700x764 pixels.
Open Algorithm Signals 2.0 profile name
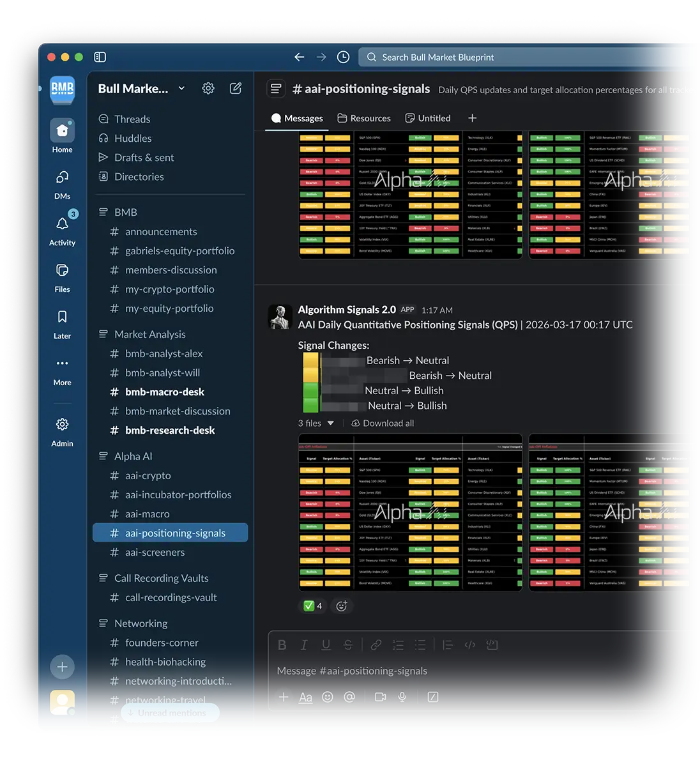pos(347,310)
